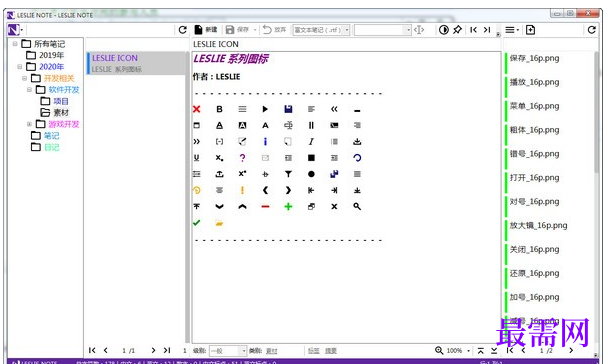Open the 素材 folder in the tree
608x364 pixels.
pos(55,113)
